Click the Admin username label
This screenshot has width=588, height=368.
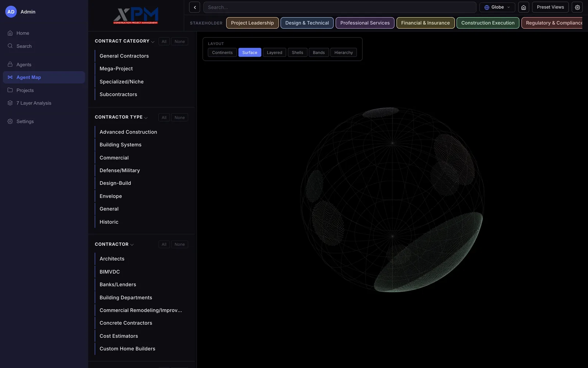coord(28,12)
